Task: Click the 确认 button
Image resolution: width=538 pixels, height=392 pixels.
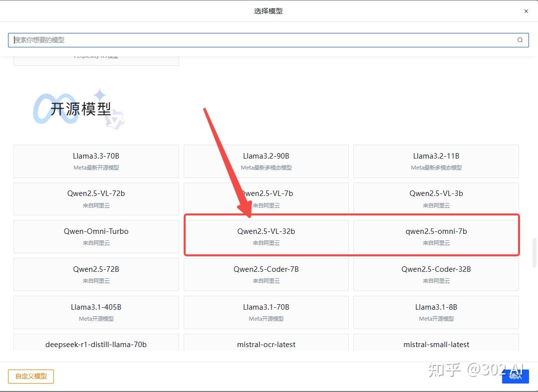Action: point(515,377)
